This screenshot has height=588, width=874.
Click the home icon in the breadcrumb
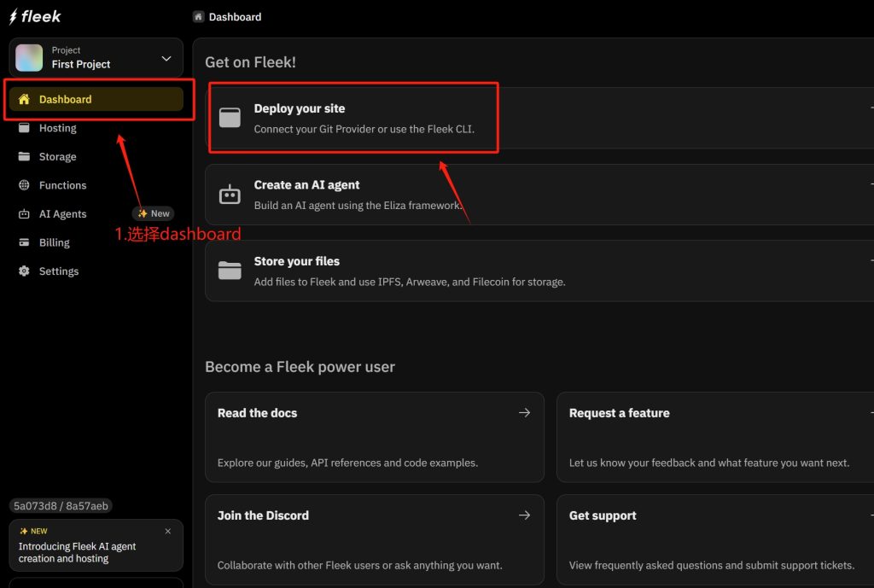click(198, 17)
